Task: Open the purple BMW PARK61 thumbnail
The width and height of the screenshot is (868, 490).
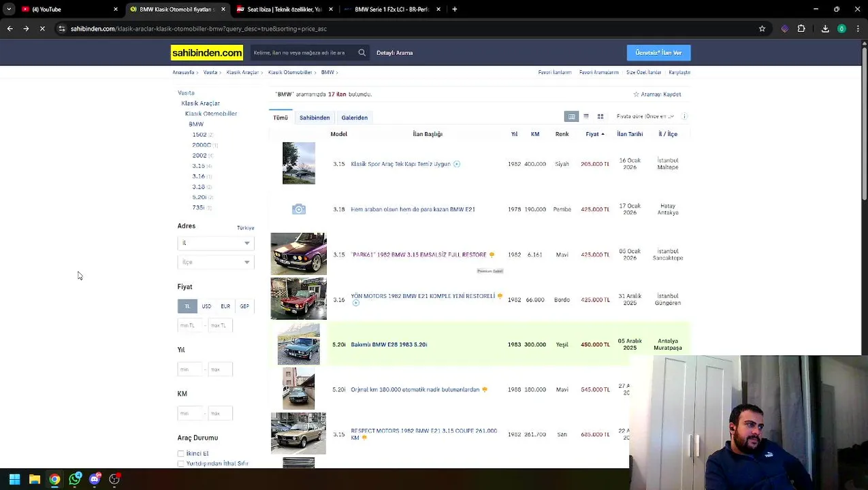Action: tap(299, 254)
